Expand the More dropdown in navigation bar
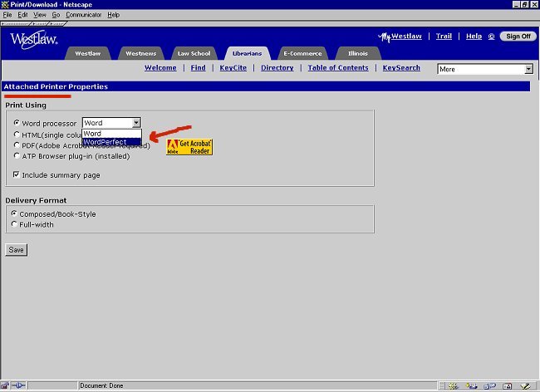The width and height of the screenshot is (540, 392). click(x=528, y=70)
